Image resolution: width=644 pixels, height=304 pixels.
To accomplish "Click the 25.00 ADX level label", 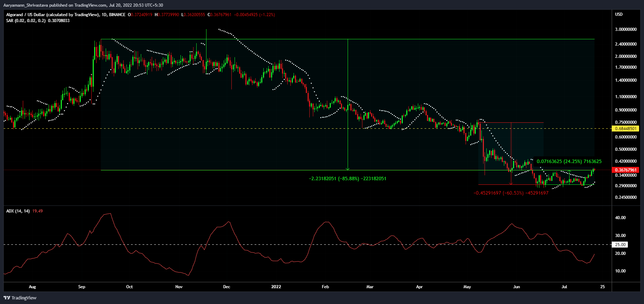I will 620,245.
